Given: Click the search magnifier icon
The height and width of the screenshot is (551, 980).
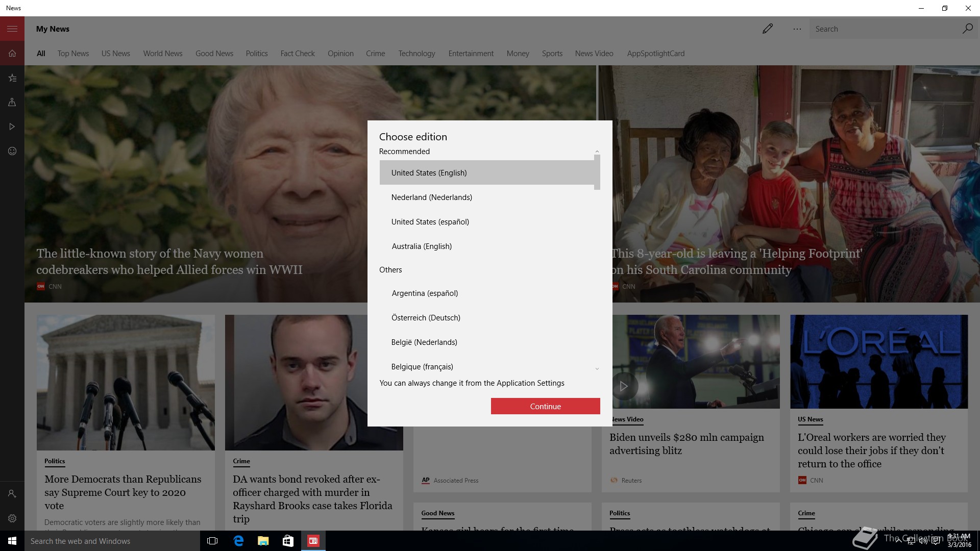Looking at the screenshot, I should [967, 29].
